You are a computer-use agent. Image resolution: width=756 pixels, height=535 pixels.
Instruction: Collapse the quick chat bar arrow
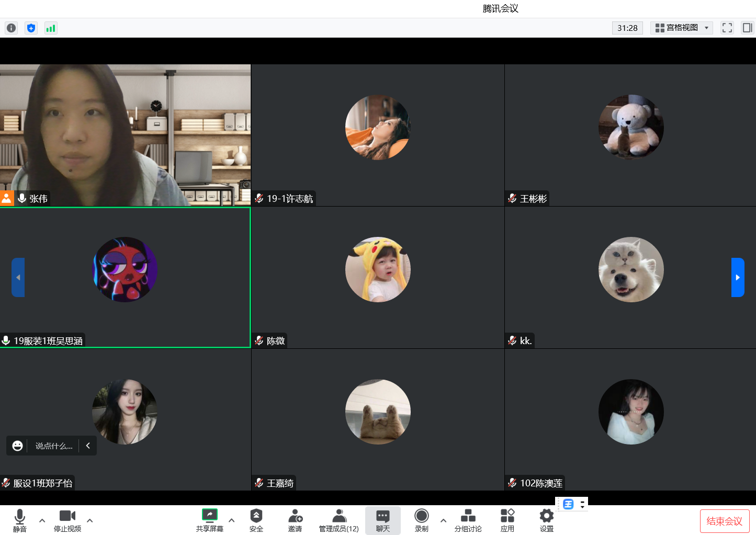pos(88,446)
